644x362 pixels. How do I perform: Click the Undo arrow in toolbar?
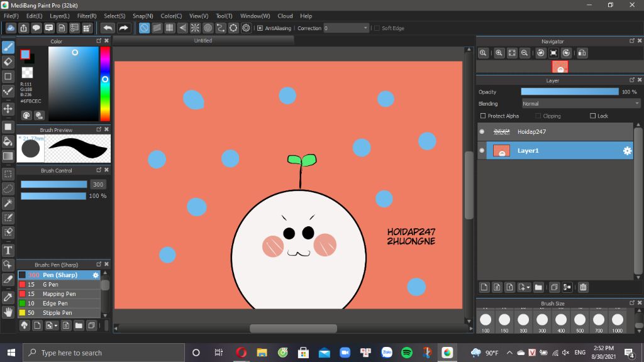click(x=108, y=28)
